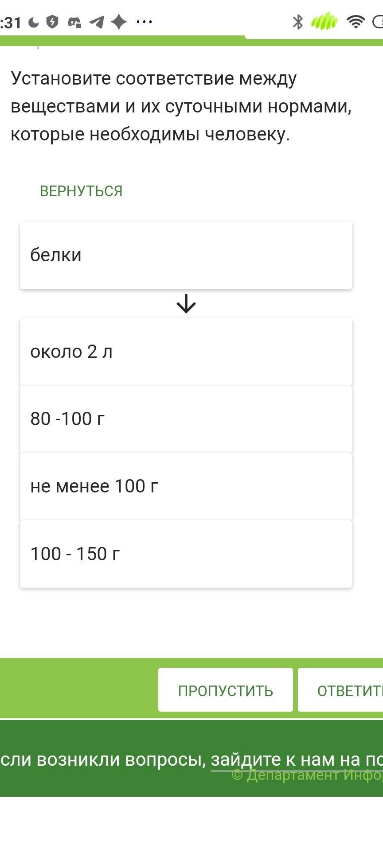The image size is (383, 868).
Task: Click the ВЕРНУТЬСЯ link
Action: coord(81,191)
